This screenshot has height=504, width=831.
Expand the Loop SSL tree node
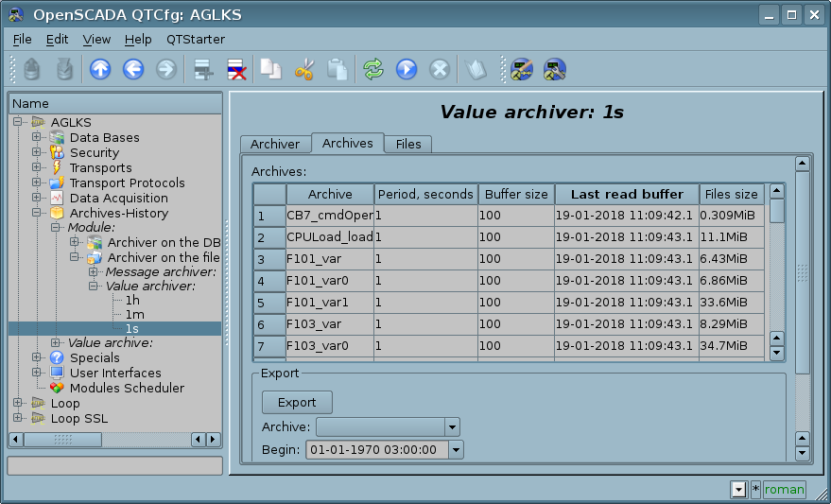tap(18, 419)
